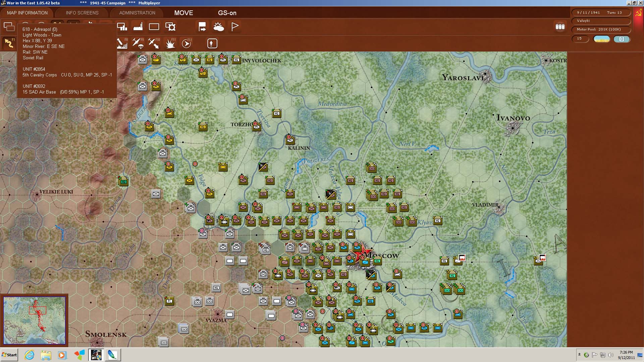Open the ADMINISTRATION tab
This screenshot has width=644, height=362.
coord(137,13)
